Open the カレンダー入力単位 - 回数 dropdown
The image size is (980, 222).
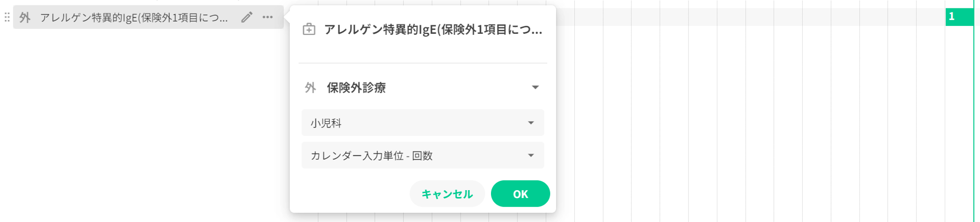(422, 155)
